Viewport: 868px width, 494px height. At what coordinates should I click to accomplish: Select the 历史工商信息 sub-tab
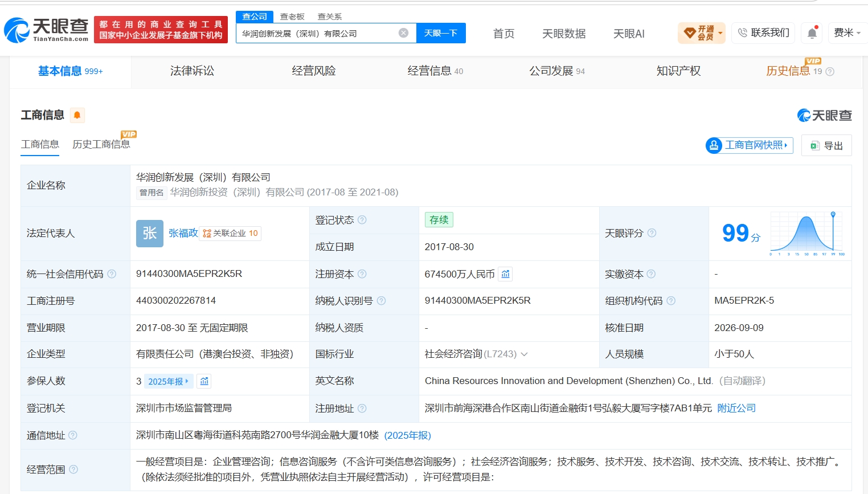tap(101, 145)
